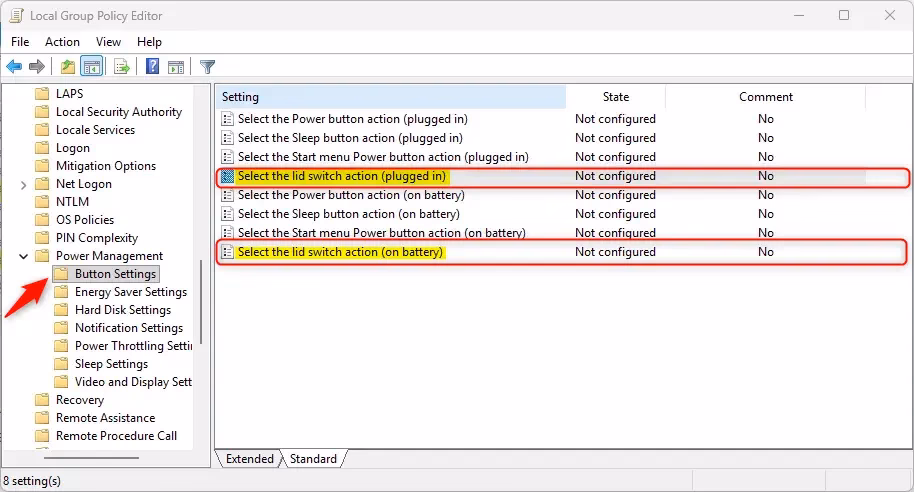The height and width of the screenshot is (492, 914).
Task: Open the View menu
Action: click(x=108, y=42)
